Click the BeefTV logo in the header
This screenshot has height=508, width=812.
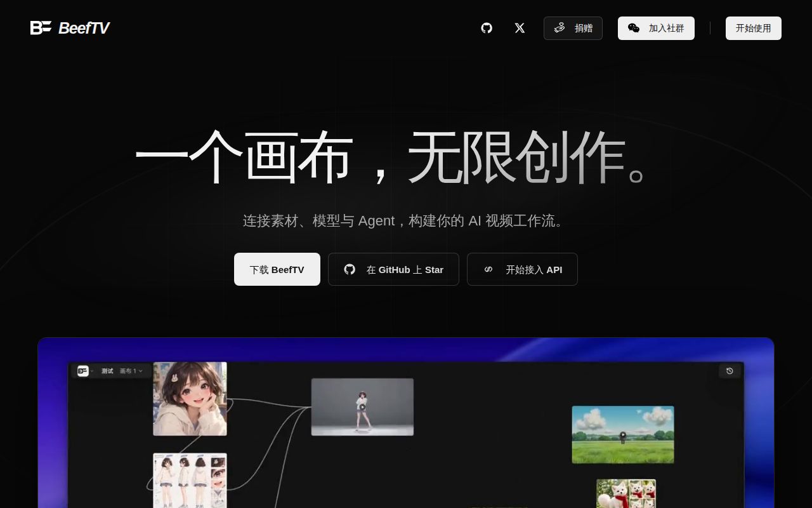tap(70, 28)
